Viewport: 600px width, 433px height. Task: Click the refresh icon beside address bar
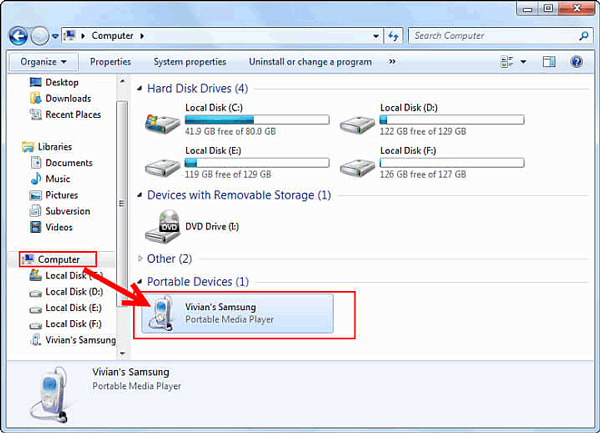coord(393,36)
